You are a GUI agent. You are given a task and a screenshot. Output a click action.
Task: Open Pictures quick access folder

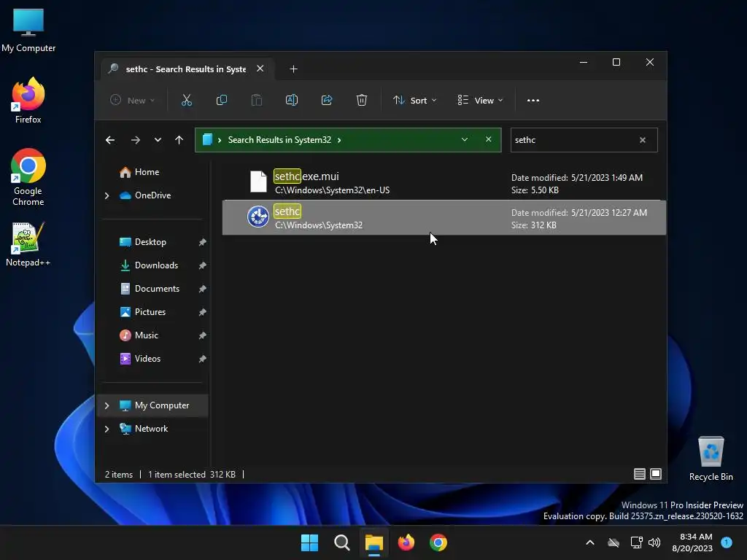pos(150,312)
